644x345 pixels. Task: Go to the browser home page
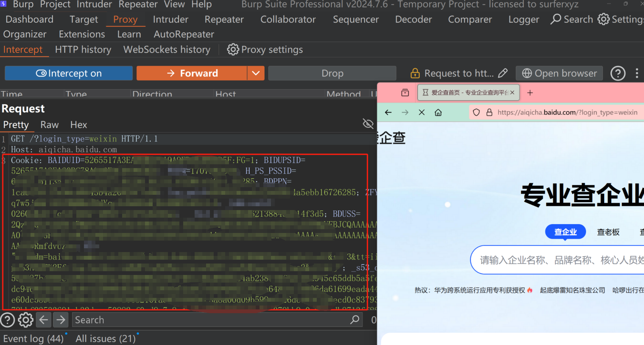pyautogui.click(x=438, y=112)
